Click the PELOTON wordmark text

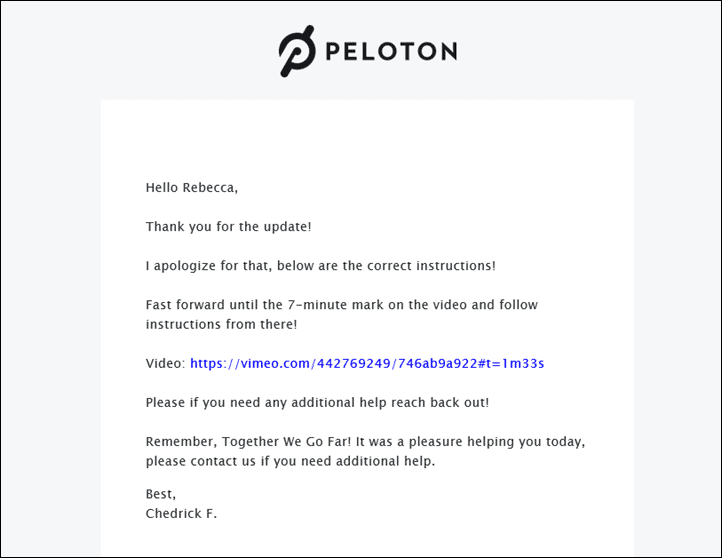tap(391, 51)
